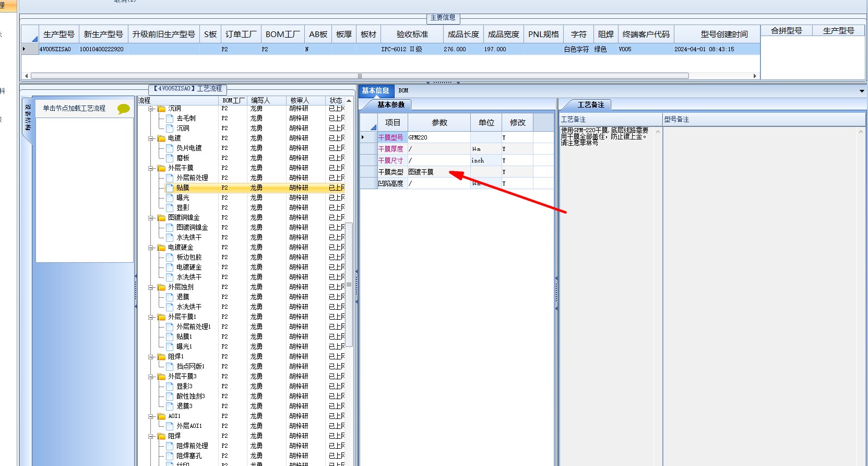
Task: Click the folder icon of 电镀
Action: [x=162, y=138]
